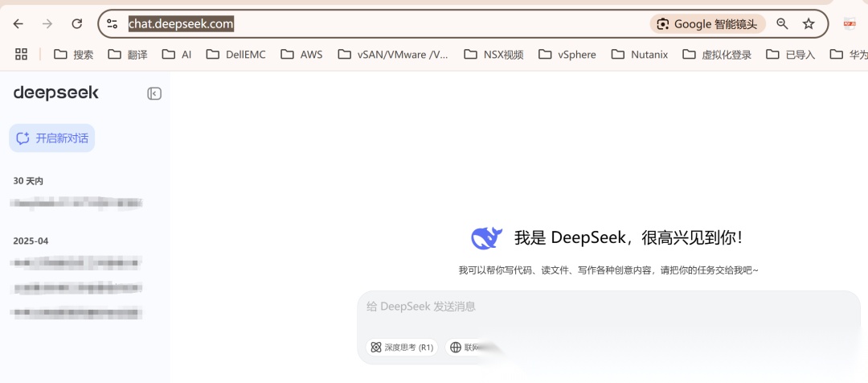The width and height of the screenshot is (868, 383).
Task: Open the AWS bookmark folder
Action: (x=301, y=55)
